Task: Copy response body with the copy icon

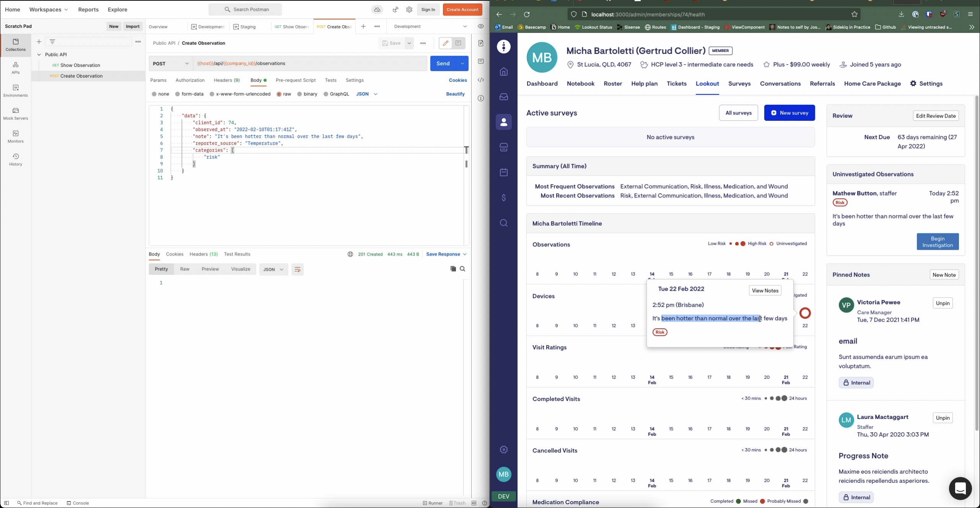Action: click(453, 269)
